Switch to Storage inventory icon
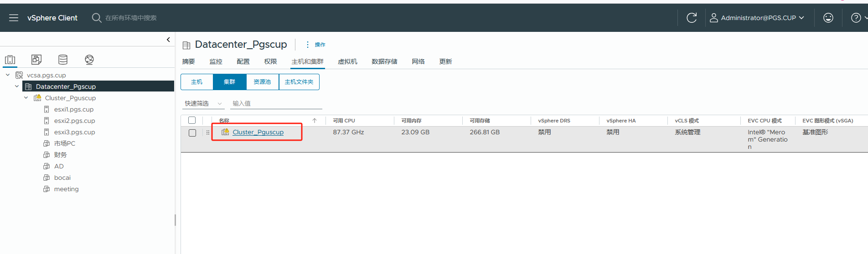Image resolution: width=868 pixels, height=254 pixels. 63,60
